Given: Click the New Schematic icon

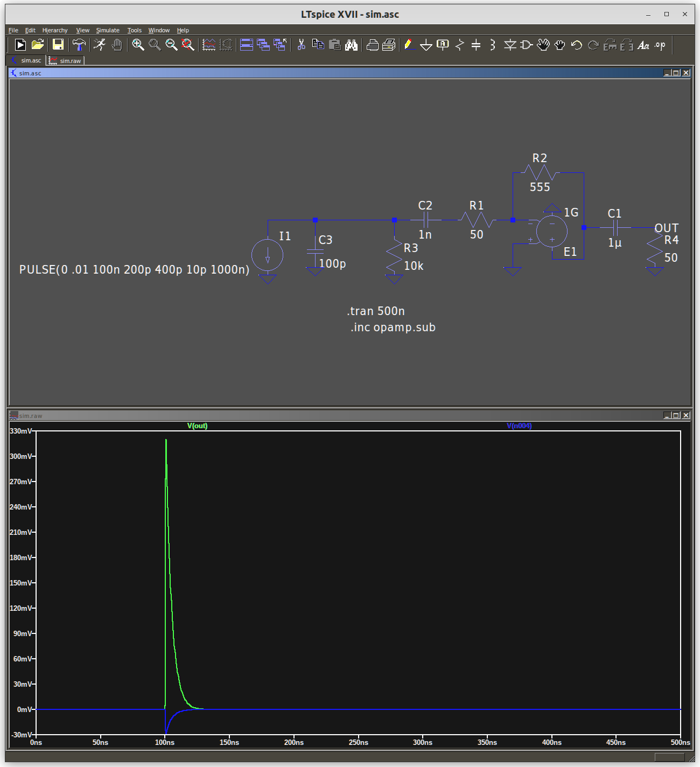Looking at the screenshot, I should click(x=20, y=45).
